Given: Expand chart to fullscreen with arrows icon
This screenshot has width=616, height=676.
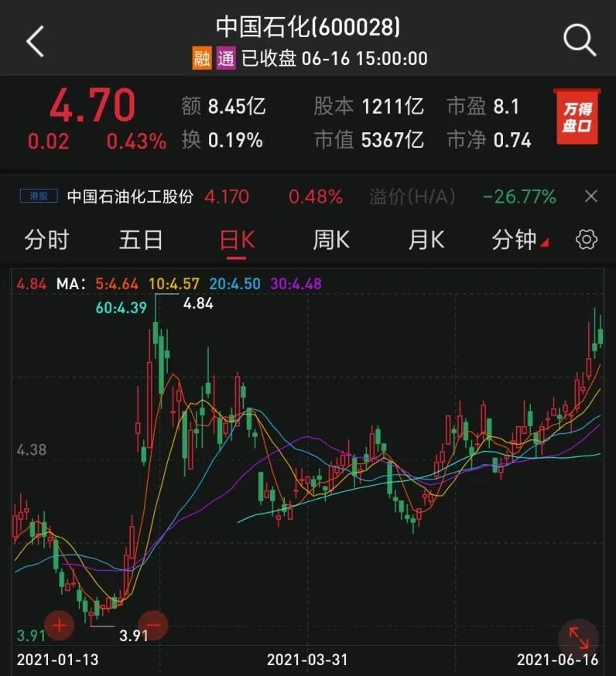Looking at the screenshot, I should 579,638.
